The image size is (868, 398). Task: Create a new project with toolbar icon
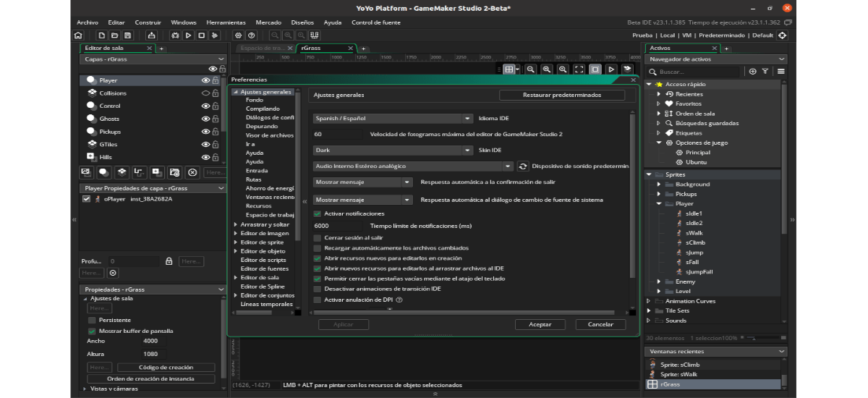point(102,35)
